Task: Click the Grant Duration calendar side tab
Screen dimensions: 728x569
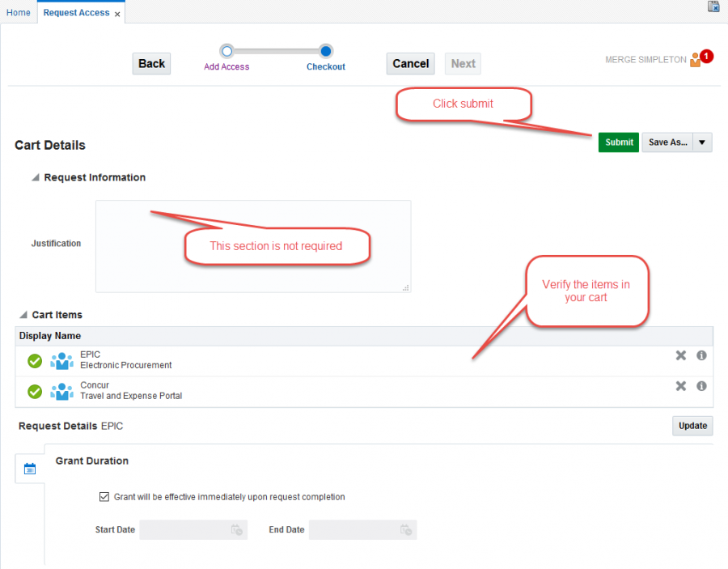Action: pos(30,469)
